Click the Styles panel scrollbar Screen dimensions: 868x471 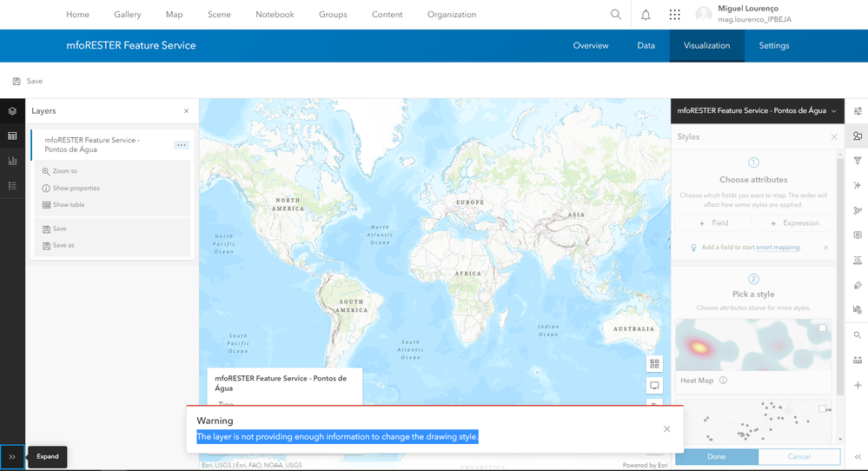coord(840,276)
